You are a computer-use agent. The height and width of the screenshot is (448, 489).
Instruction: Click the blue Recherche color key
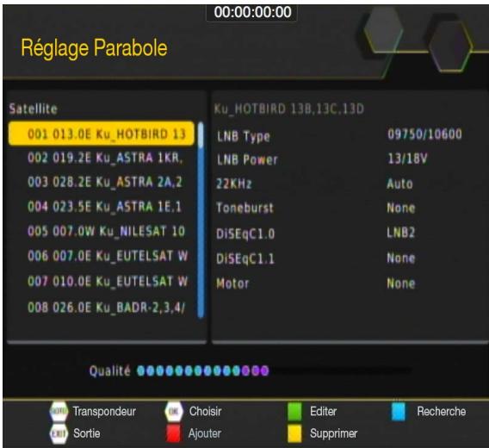coord(399,411)
